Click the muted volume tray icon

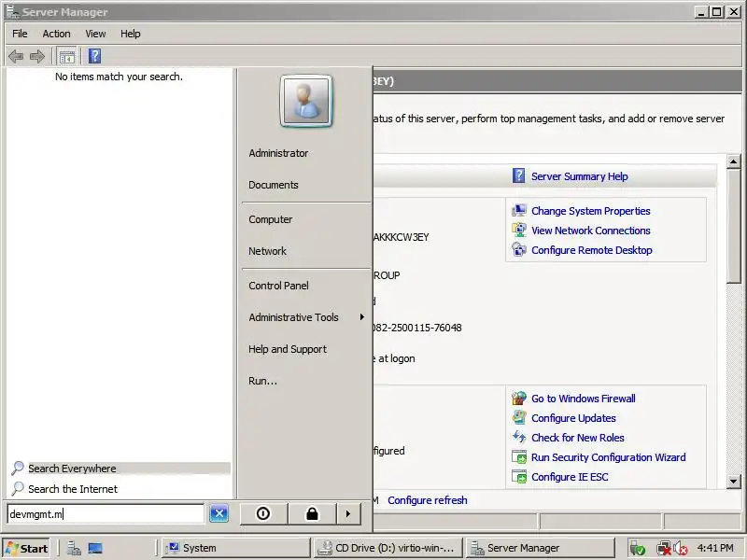[x=681, y=548]
